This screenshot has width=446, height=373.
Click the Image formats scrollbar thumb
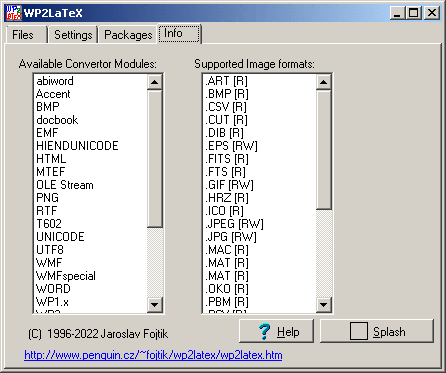click(x=324, y=150)
